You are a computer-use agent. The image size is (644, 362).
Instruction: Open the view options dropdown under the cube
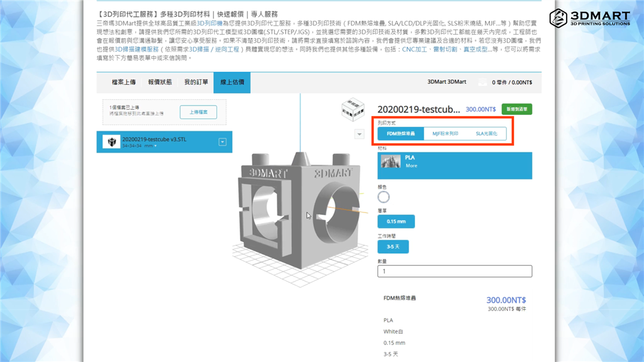pos(359,134)
